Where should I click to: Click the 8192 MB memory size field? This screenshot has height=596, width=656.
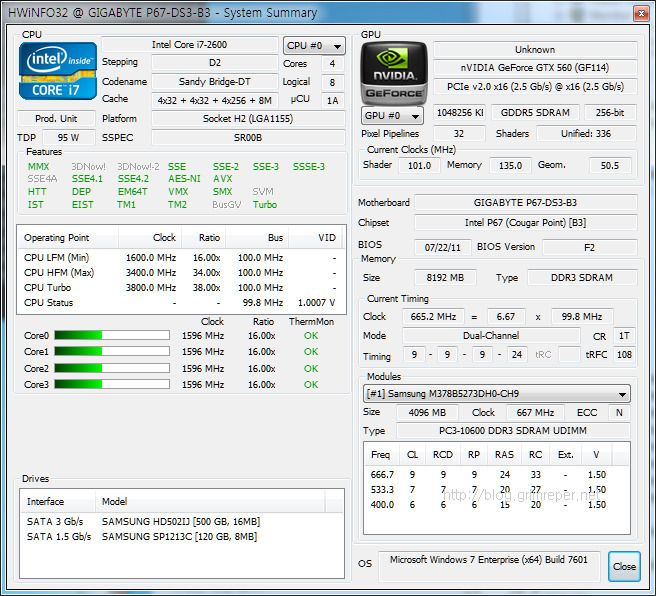(445, 277)
